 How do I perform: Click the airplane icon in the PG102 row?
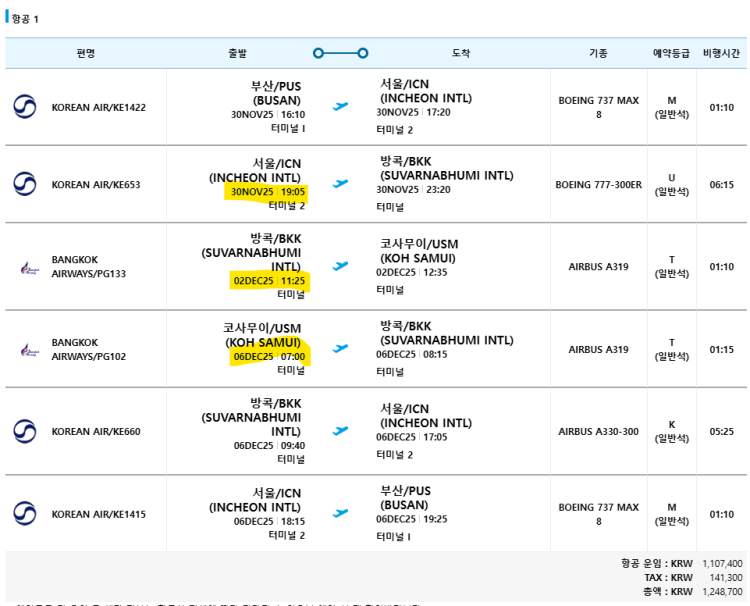[340, 348]
